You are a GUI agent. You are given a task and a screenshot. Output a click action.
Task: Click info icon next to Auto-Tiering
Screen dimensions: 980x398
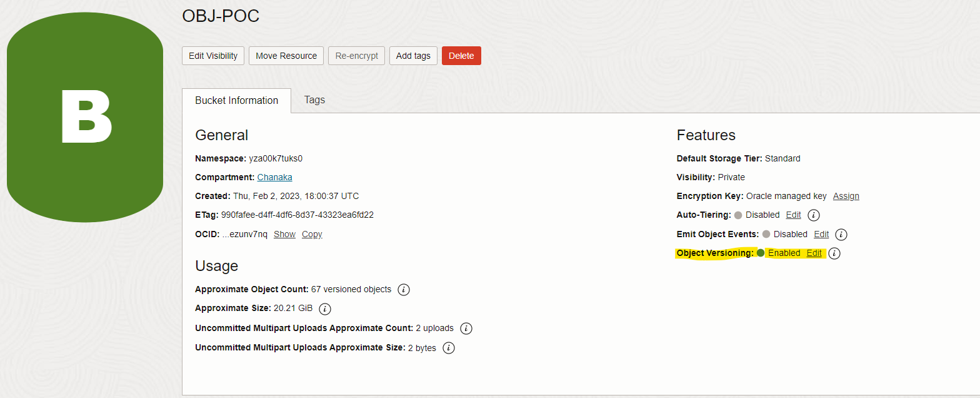coord(813,215)
